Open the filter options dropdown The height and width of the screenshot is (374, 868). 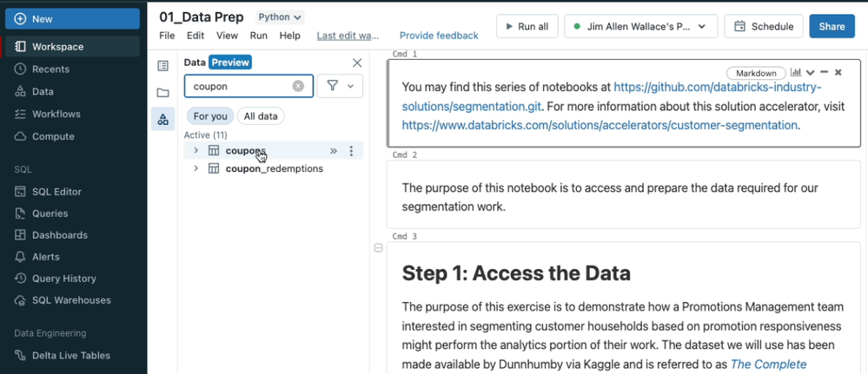point(340,86)
